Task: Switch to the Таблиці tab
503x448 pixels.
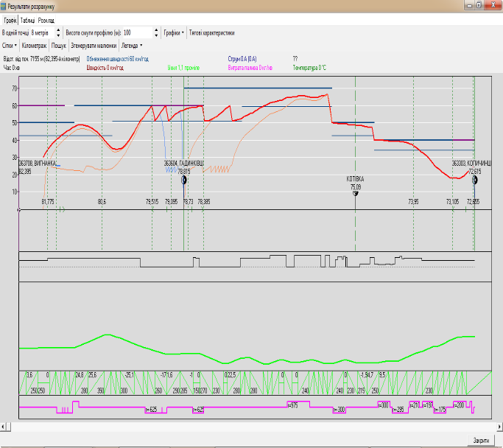Action: point(27,20)
